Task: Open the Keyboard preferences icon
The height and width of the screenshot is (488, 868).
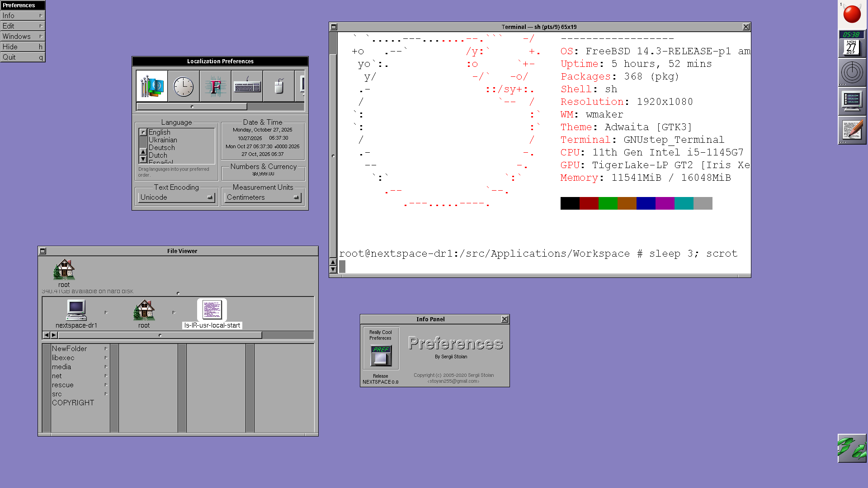Action: coord(247,86)
